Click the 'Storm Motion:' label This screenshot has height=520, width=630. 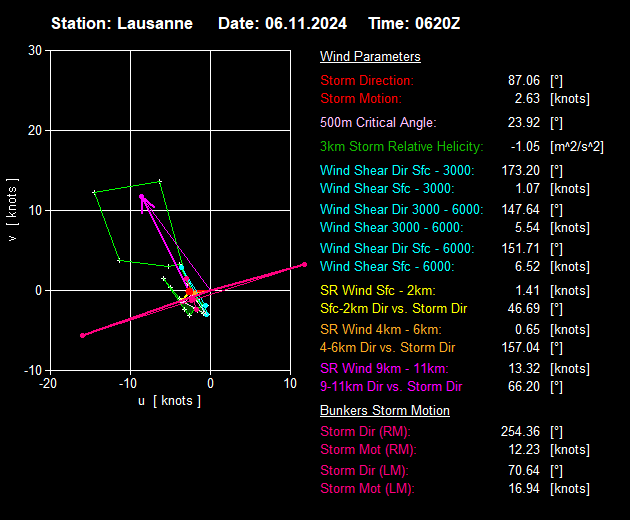(361, 98)
